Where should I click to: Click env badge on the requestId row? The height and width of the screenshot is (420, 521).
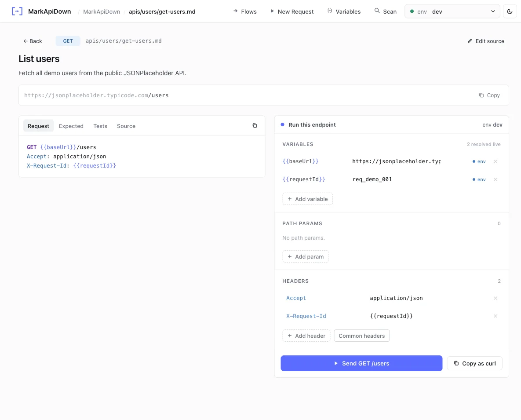(479, 179)
